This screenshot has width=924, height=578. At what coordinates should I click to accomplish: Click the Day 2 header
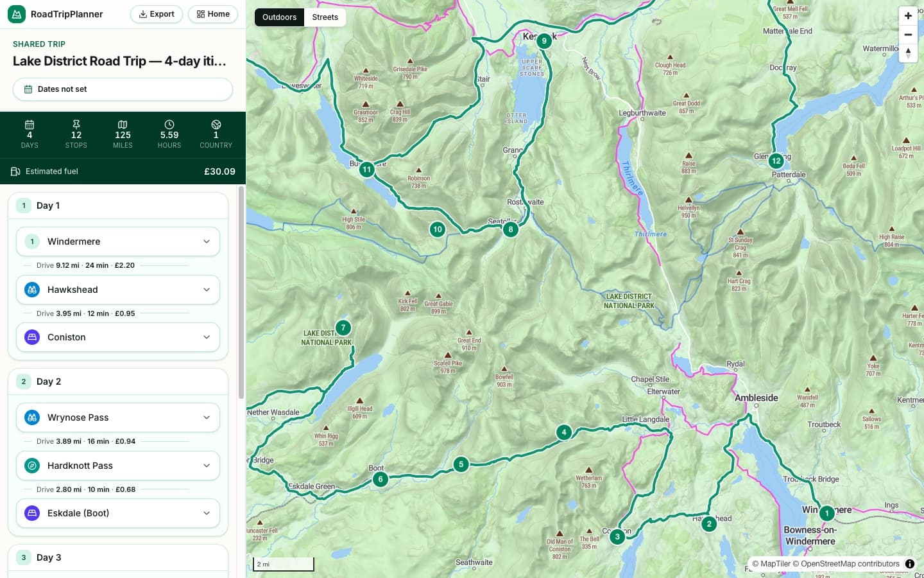tap(118, 381)
